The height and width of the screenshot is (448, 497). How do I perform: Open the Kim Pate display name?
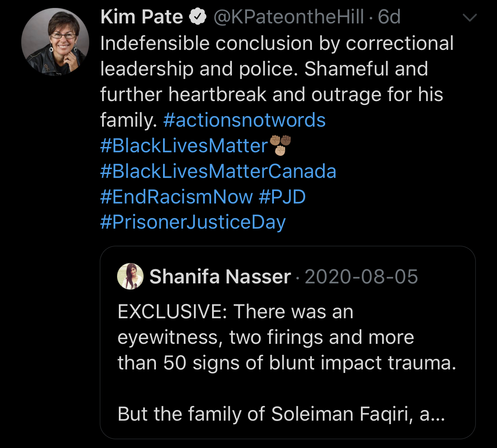(x=141, y=17)
